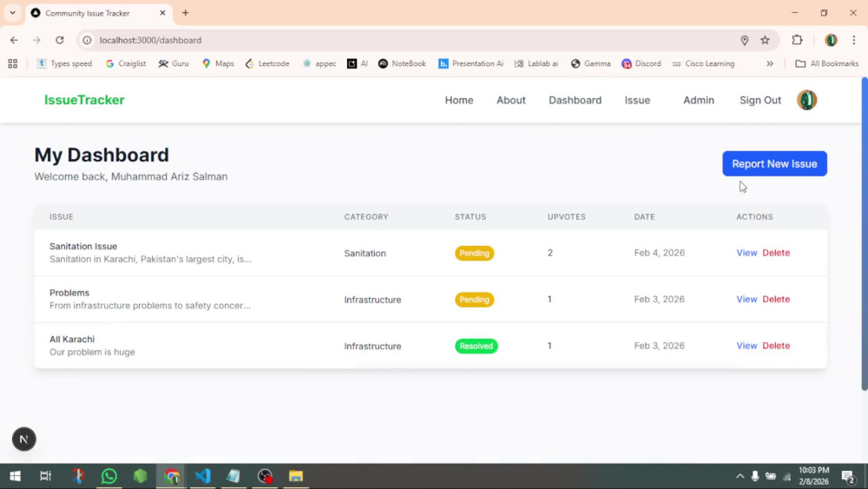
Task: Click the page vertical scrollbar
Action: 865,235
